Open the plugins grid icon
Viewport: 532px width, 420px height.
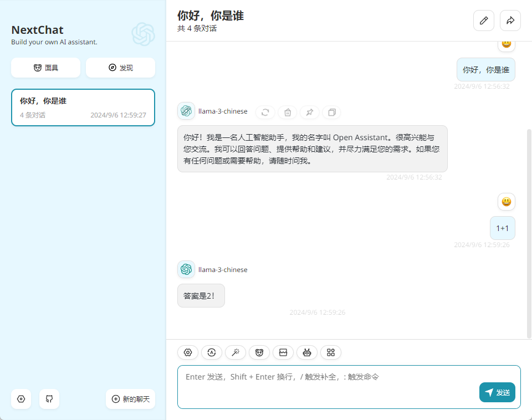(331, 352)
